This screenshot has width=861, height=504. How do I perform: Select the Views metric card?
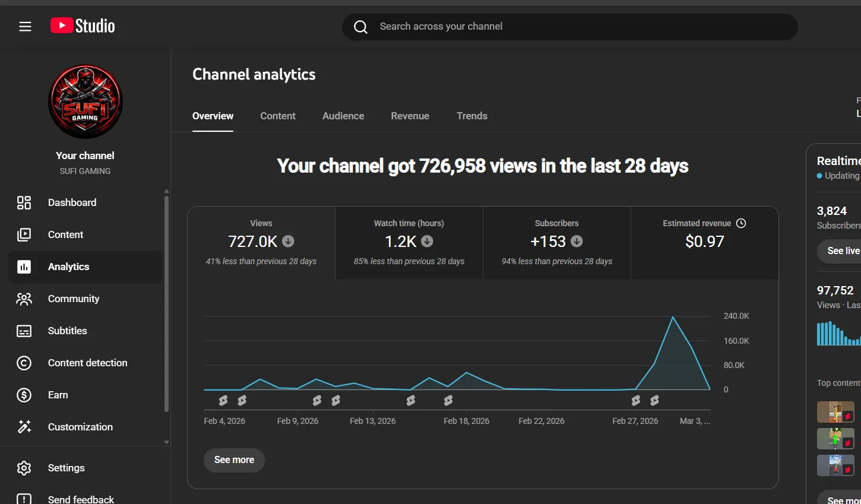pos(261,243)
